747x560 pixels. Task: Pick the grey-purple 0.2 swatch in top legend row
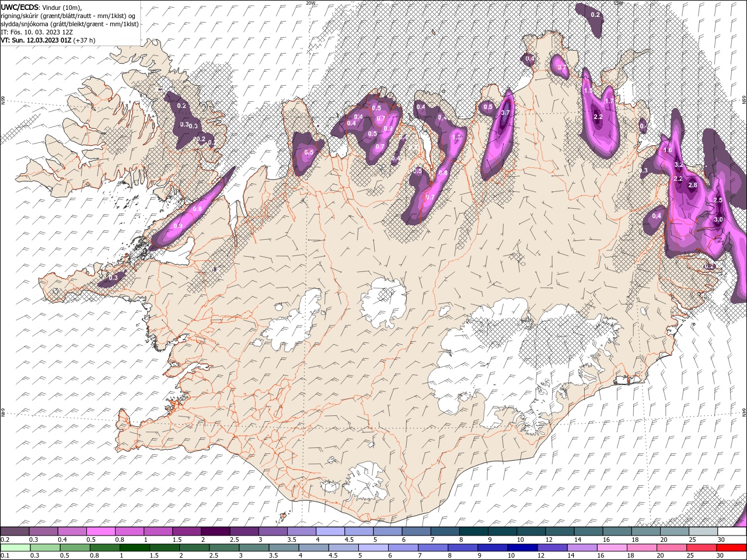point(15,531)
